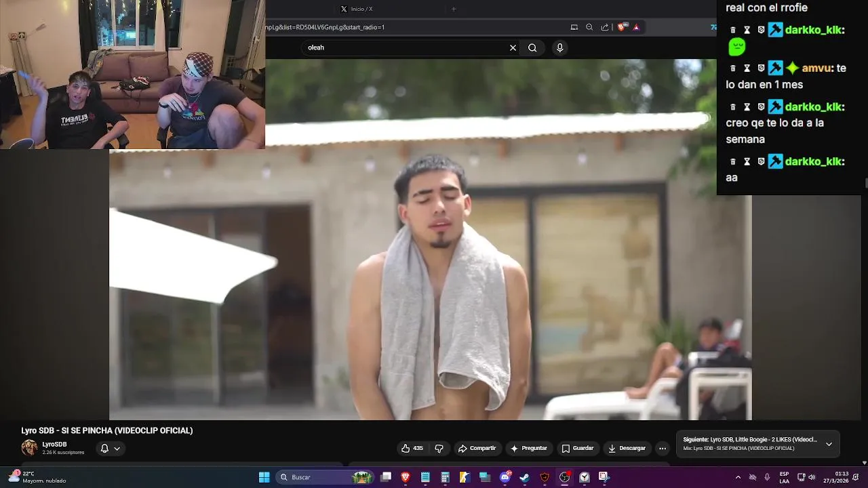
Task: Open the Calculator app on the taskbar
Action: tap(445, 477)
